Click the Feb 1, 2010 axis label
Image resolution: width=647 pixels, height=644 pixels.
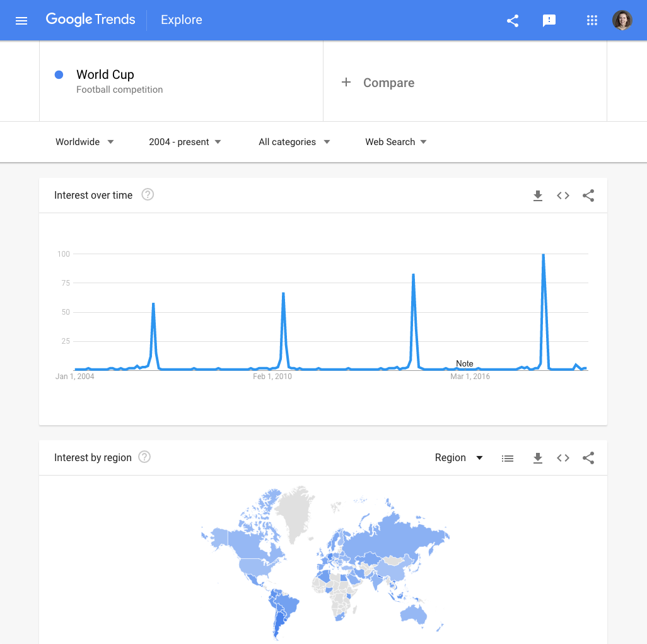272,377
